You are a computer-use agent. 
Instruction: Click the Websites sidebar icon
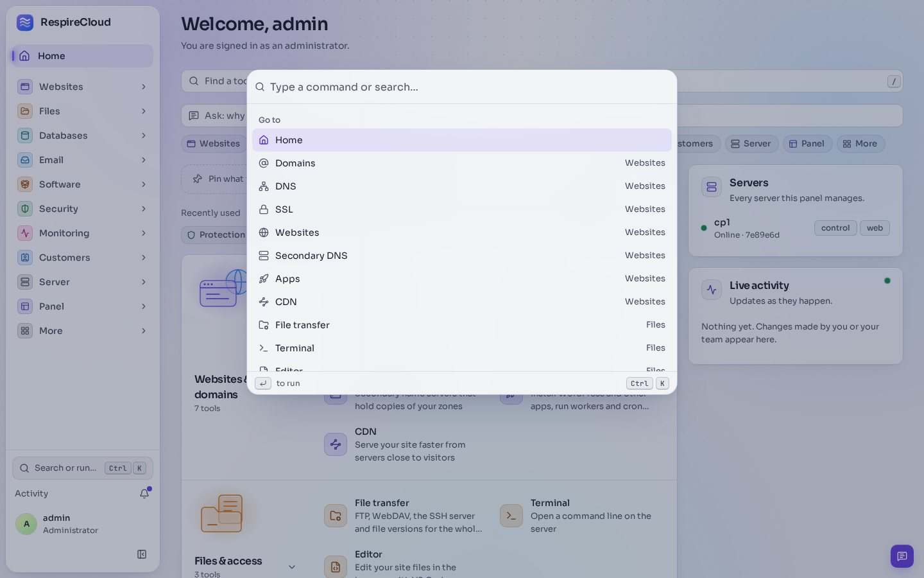(x=25, y=87)
